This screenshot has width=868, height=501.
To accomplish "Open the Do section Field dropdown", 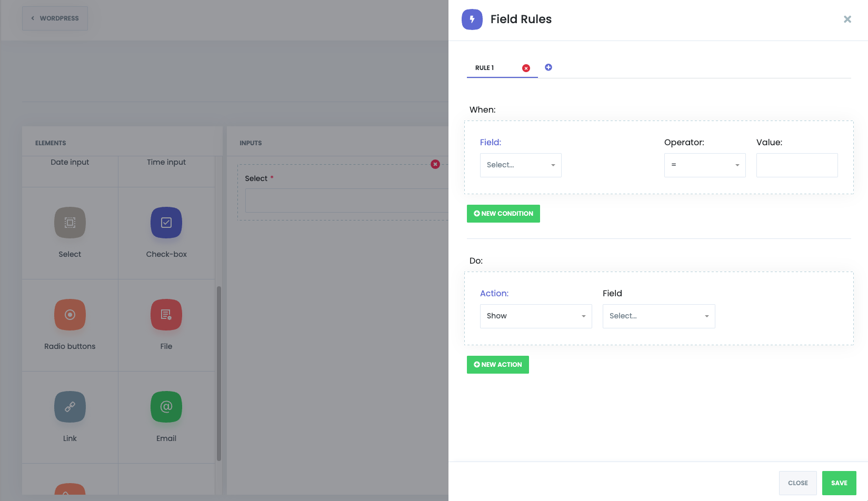I will (659, 316).
